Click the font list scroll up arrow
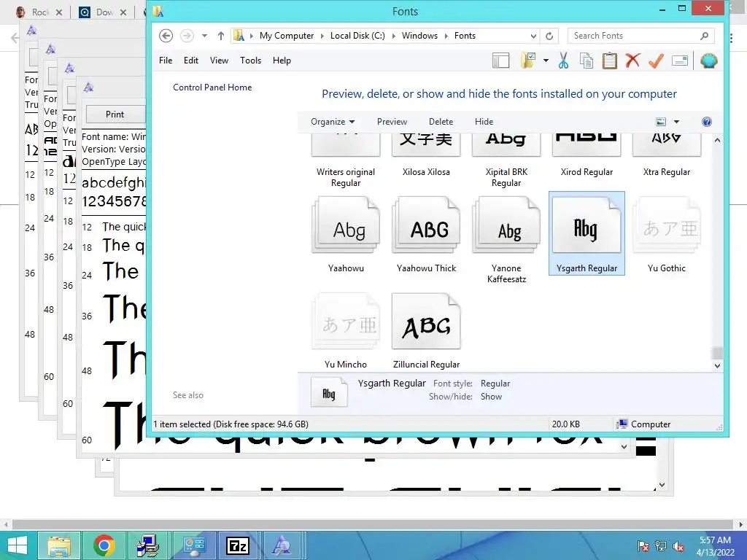 (x=718, y=140)
